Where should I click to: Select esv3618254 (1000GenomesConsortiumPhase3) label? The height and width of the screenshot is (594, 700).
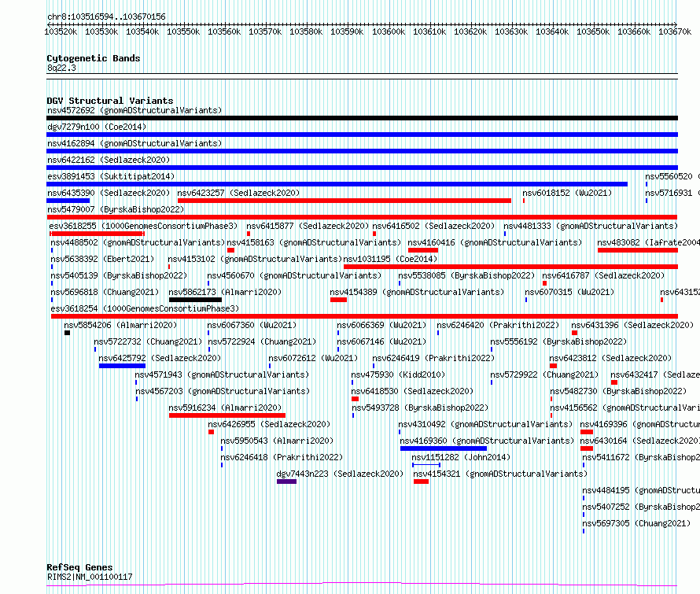tap(145, 308)
